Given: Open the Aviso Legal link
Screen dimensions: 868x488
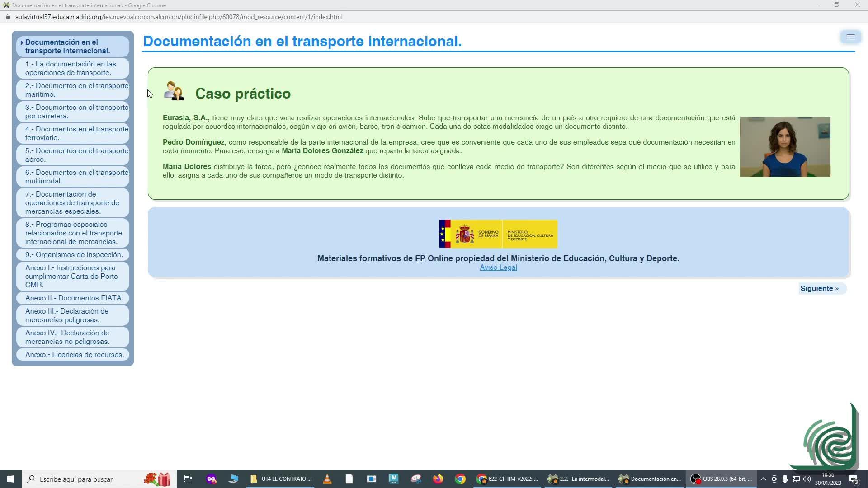Looking at the screenshot, I should tap(498, 267).
